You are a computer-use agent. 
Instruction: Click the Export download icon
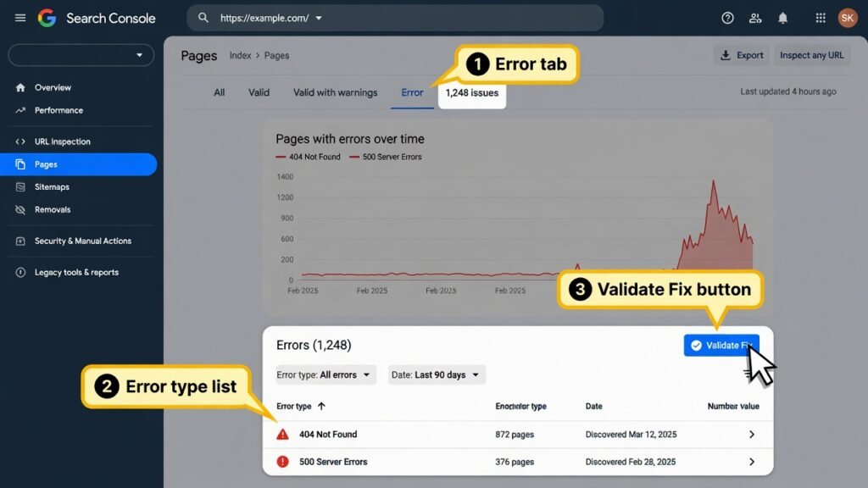coord(726,55)
